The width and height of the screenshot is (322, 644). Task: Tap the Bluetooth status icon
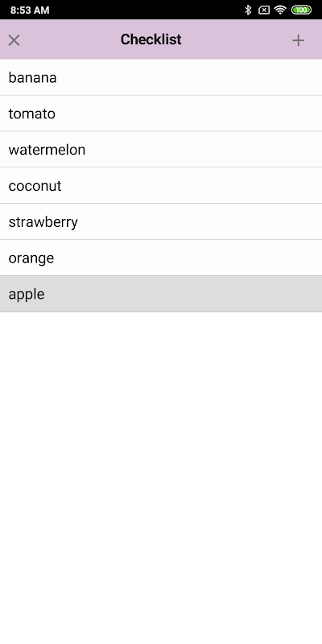248,10
